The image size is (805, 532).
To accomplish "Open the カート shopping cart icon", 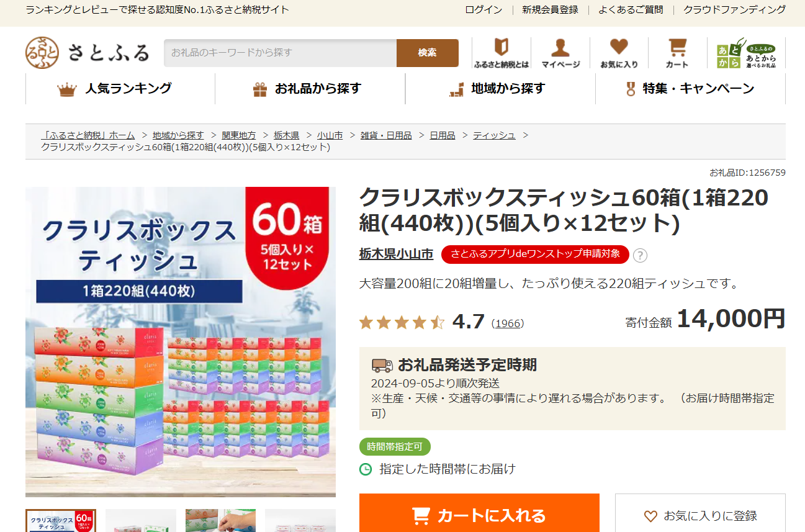I will coord(677,53).
